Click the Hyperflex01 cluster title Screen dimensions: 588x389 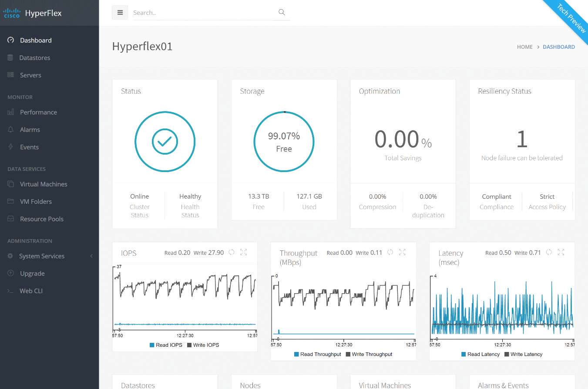[x=142, y=47]
